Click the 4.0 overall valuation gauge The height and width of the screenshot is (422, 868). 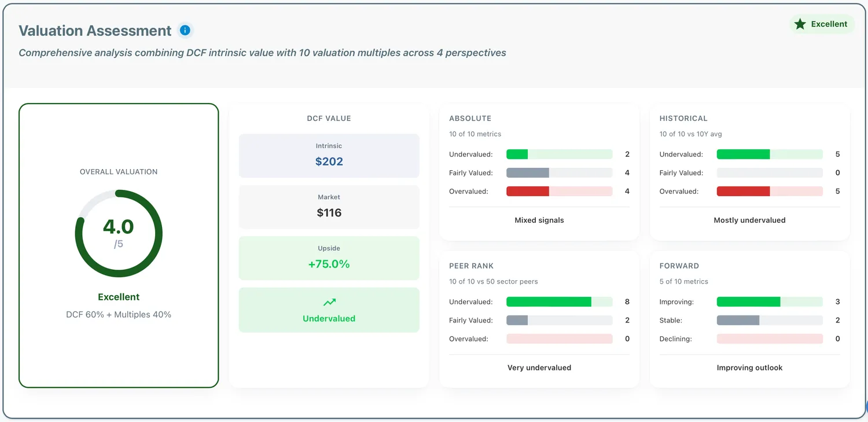tap(119, 233)
